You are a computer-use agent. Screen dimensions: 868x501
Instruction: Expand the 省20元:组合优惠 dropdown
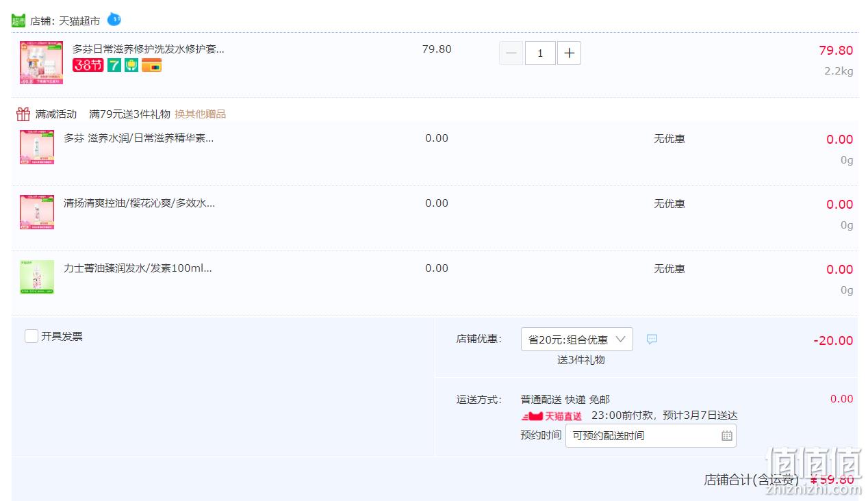[577, 339]
